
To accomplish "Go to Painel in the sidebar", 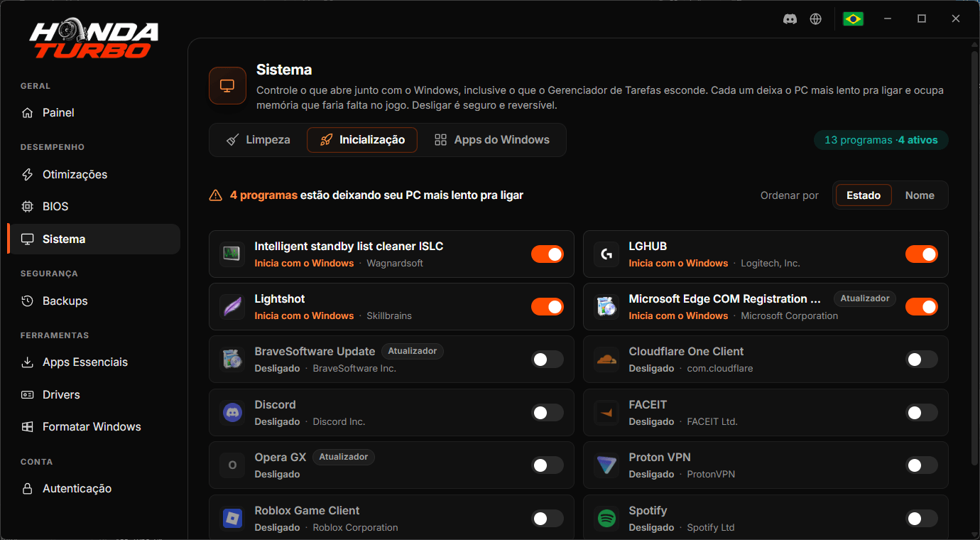I will pos(94,113).
